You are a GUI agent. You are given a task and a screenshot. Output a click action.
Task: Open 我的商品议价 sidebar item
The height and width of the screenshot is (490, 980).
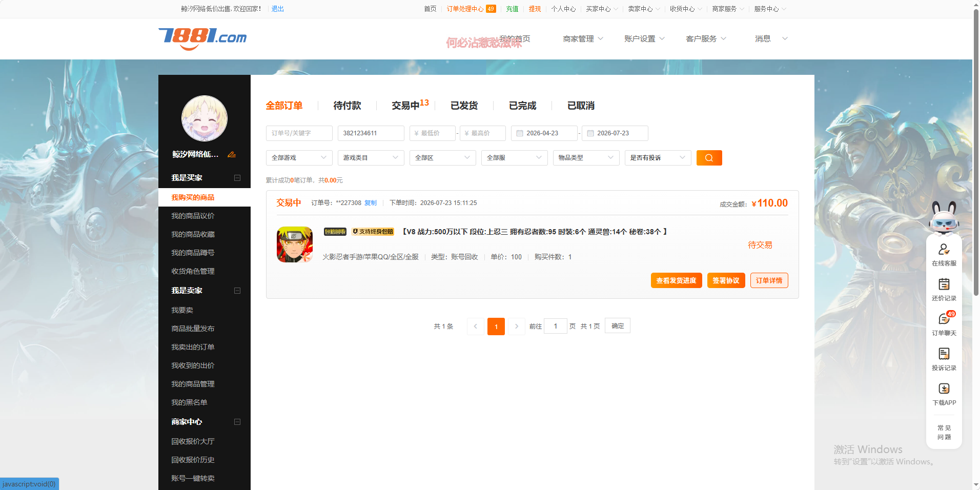point(193,216)
